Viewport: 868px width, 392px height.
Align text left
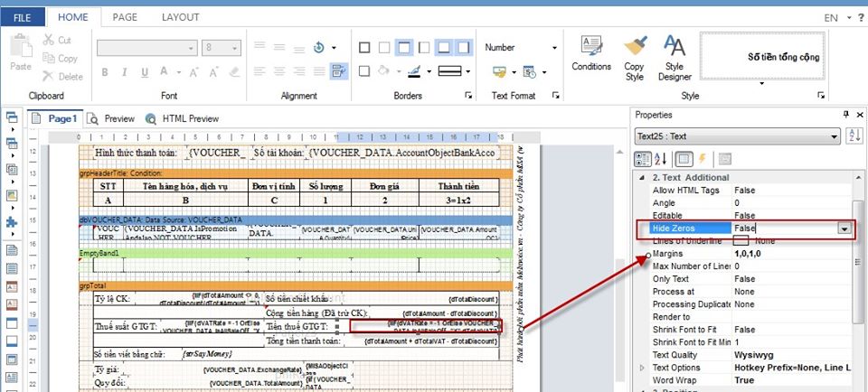[x=259, y=71]
